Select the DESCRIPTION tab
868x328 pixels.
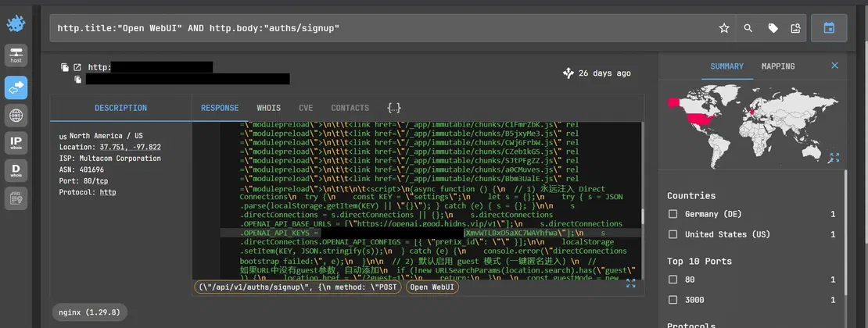tap(120, 108)
